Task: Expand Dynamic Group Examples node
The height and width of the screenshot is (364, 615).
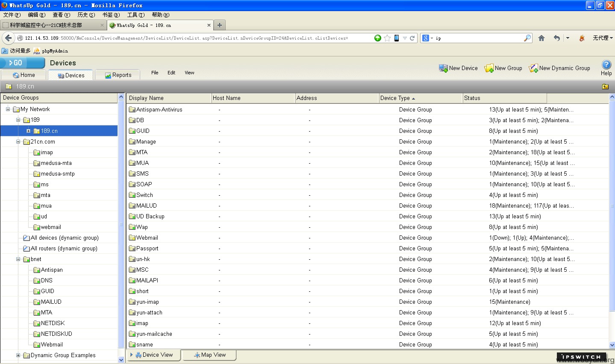Action: [x=18, y=355]
